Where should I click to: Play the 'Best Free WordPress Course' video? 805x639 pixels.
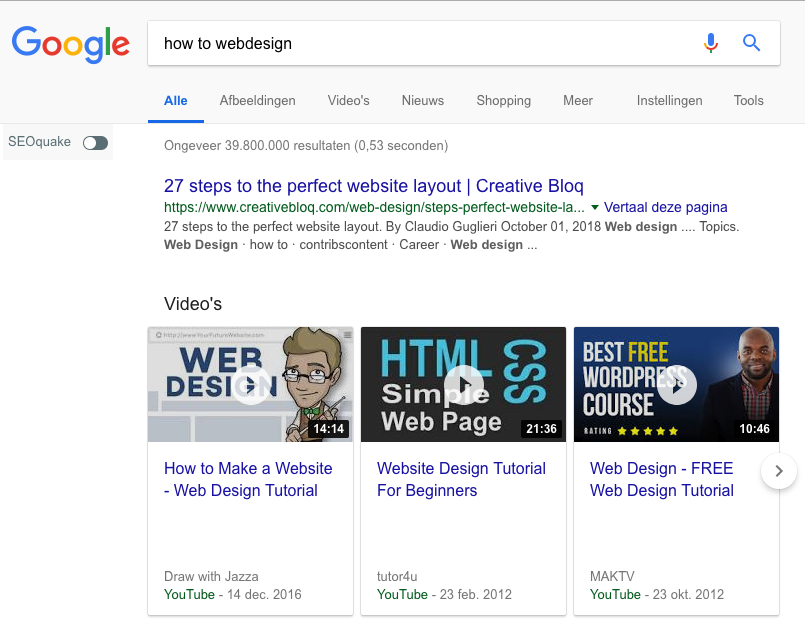click(676, 384)
